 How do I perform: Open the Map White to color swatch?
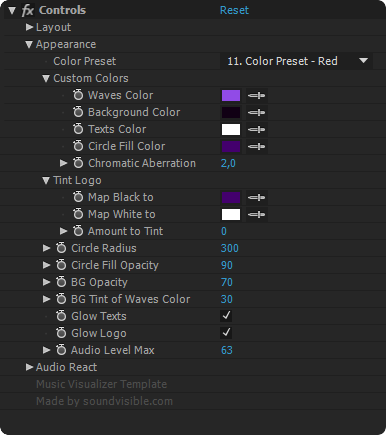(231, 214)
